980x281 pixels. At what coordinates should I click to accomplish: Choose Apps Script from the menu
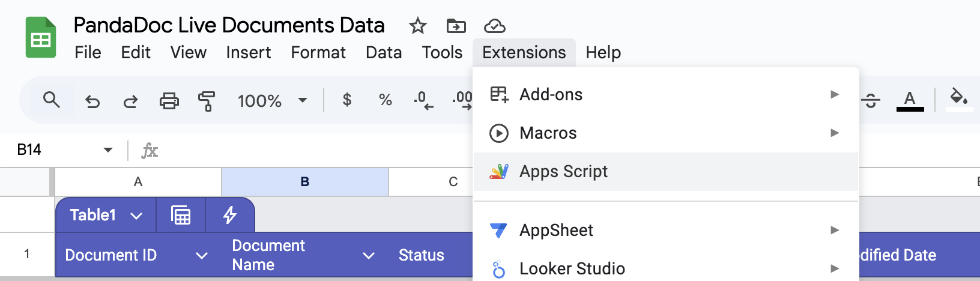pyautogui.click(x=666, y=172)
